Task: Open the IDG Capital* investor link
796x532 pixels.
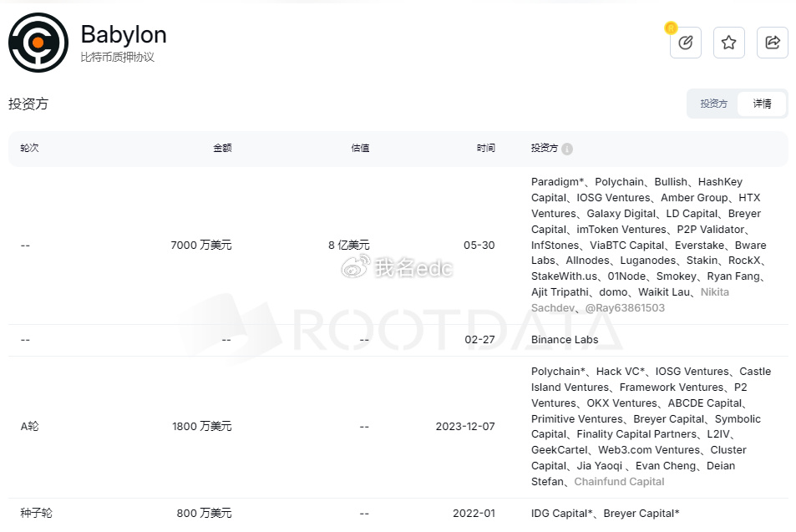Action: tap(561, 514)
